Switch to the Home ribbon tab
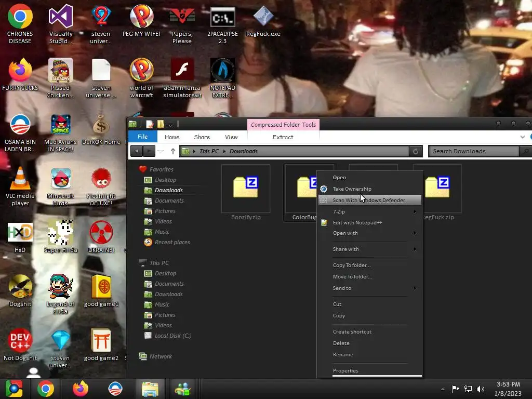This screenshot has width=532, height=399. [171, 137]
